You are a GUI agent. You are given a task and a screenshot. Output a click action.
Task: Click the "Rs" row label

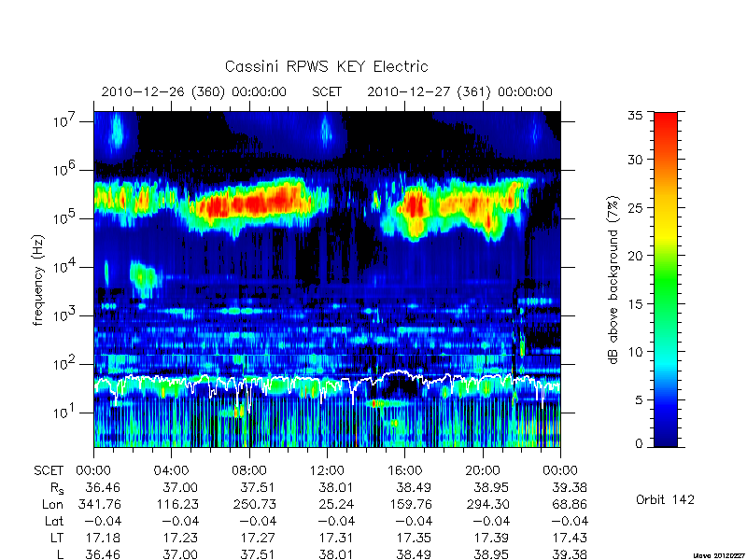pos(57,488)
